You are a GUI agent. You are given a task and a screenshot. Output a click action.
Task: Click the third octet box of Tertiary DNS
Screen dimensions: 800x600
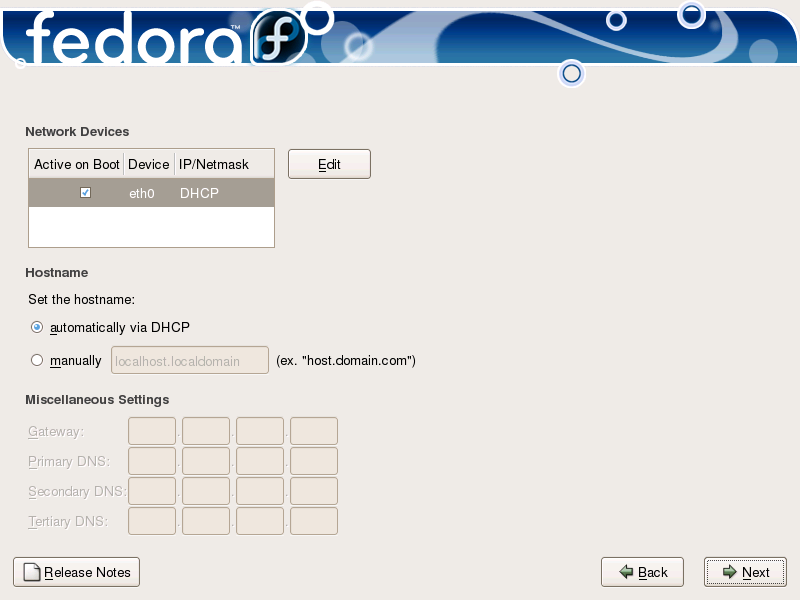click(x=260, y=521)
